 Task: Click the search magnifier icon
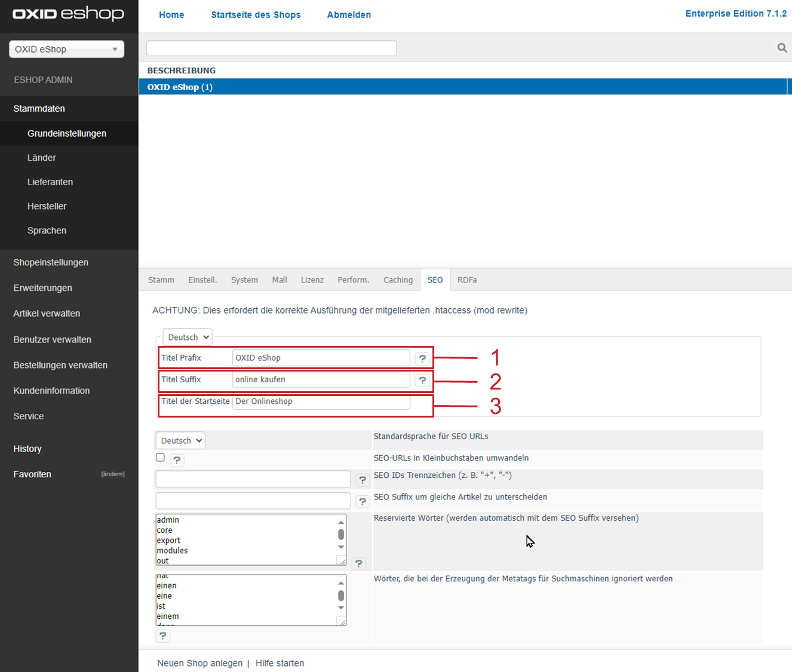coord(782,48)
